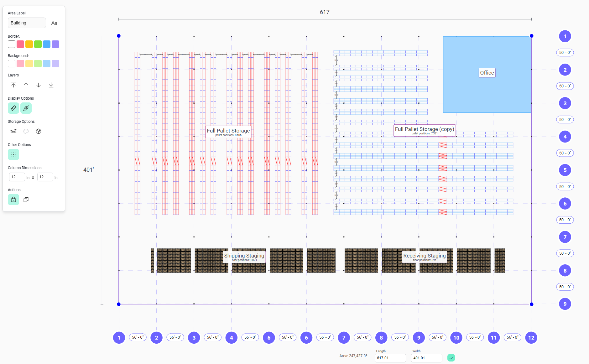Toggle the column grid dots option
The width and height of the screenshot is (589, 364).
[13, 155]
